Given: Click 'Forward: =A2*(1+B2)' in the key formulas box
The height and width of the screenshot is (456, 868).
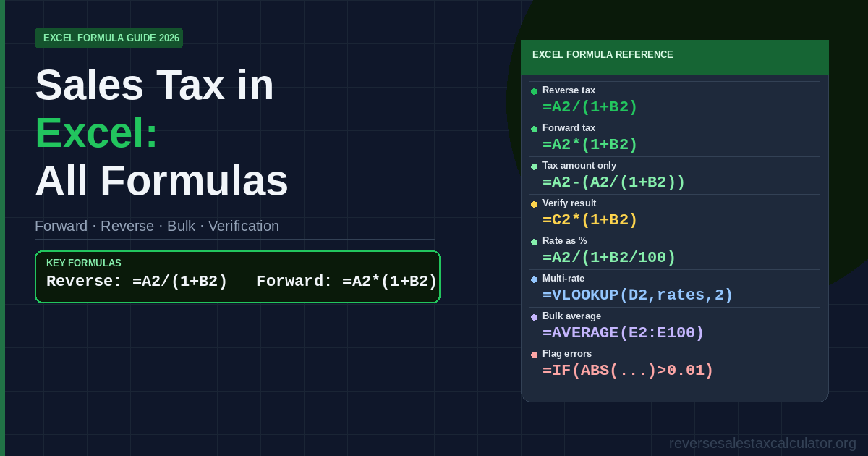Looking at the screenshot, I should 346,281.
